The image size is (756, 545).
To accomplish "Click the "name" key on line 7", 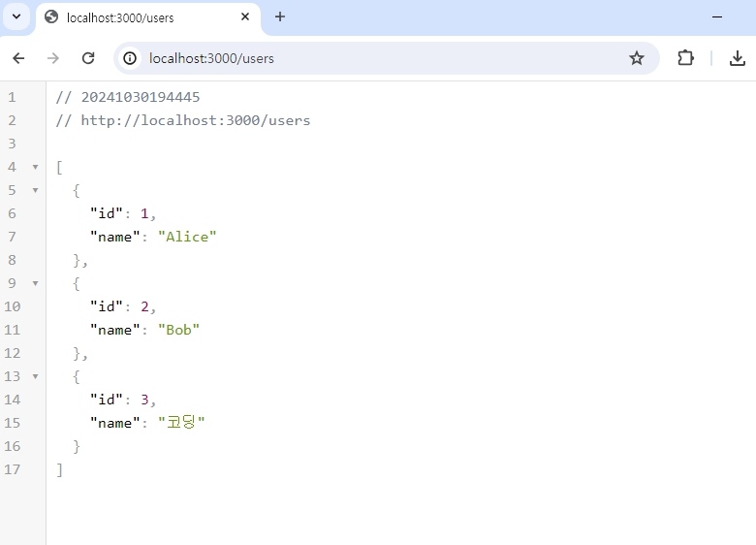I will click(114, 237).
